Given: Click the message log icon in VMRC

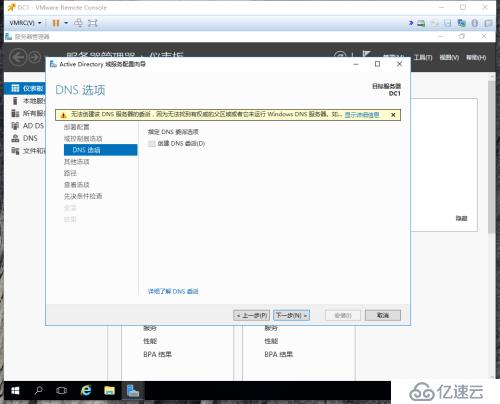Looking at the screenshot, I should [x=488, y=23].
